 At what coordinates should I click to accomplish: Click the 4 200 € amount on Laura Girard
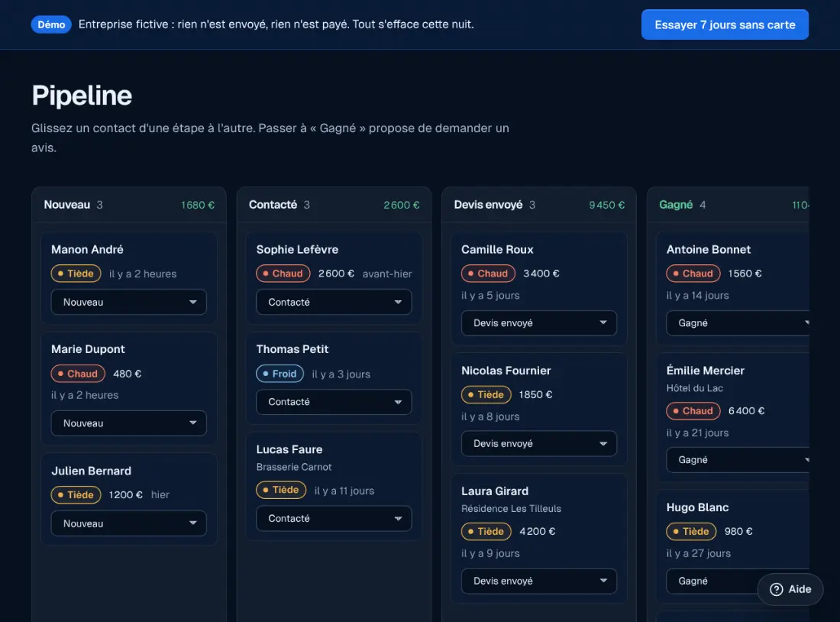538,531
